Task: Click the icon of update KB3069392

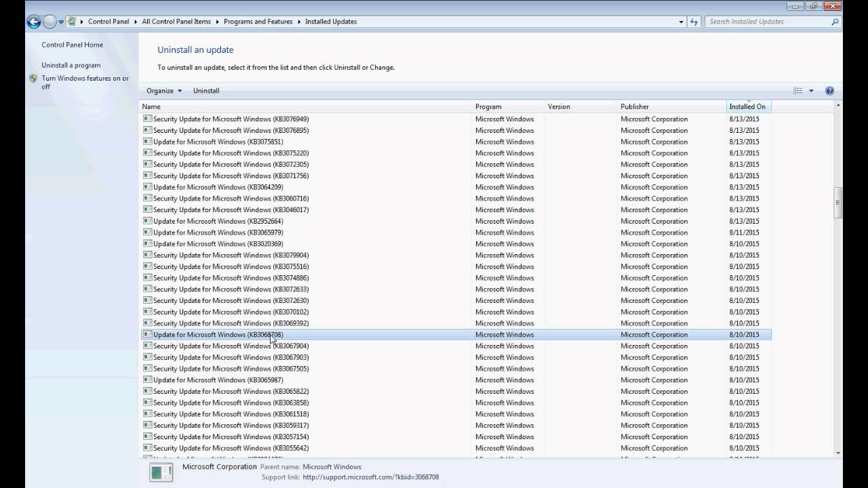Action: click(x=147, y=323)
